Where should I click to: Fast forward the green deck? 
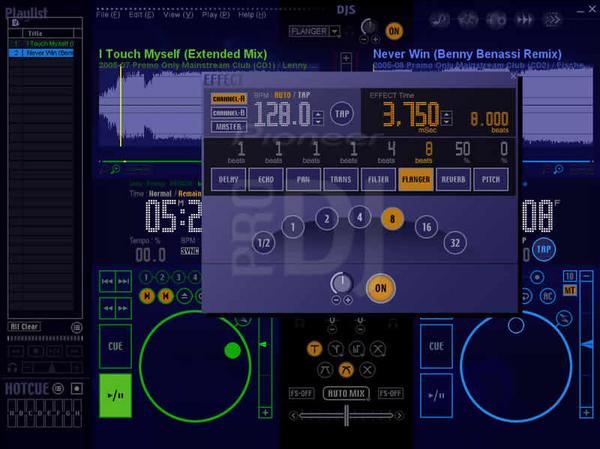123,308
